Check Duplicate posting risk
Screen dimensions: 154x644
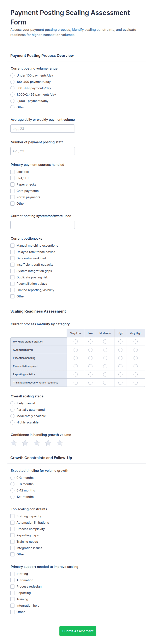coord(13,277)
